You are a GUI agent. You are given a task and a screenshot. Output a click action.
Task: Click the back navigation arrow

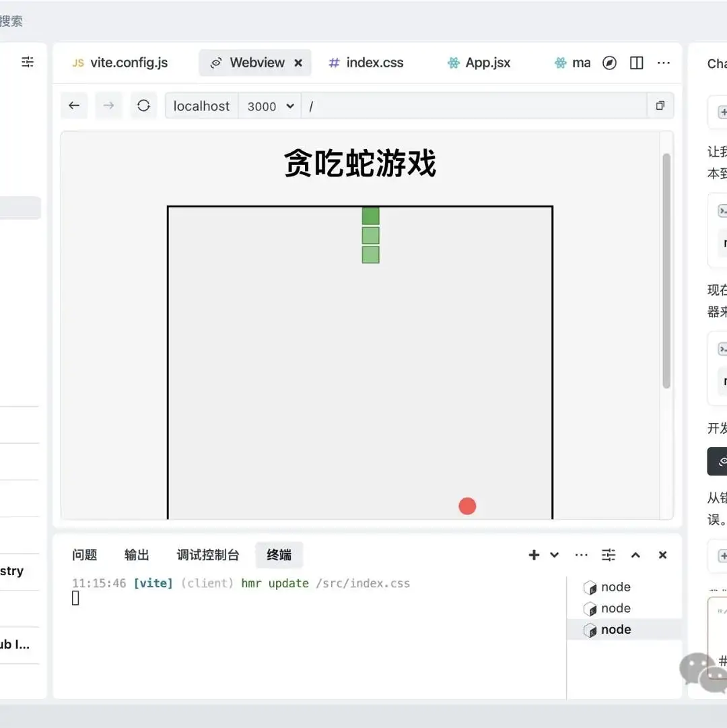(74, 106)
